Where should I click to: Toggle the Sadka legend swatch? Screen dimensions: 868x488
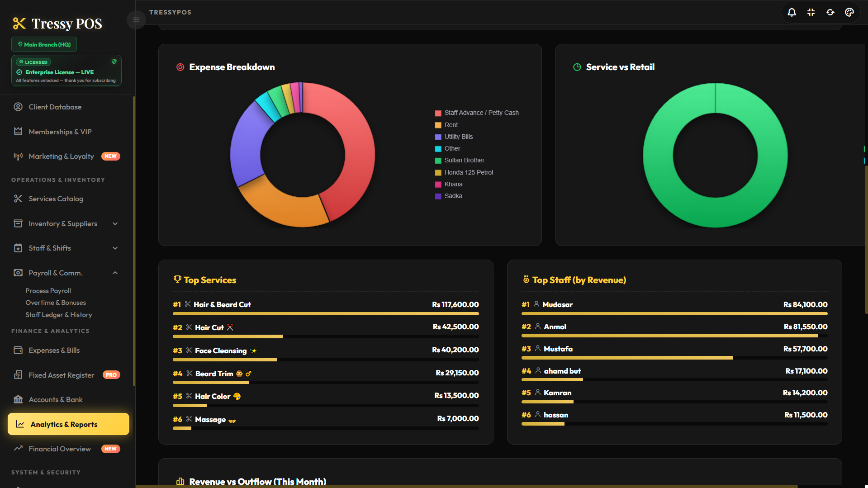(x=438, y=196)
